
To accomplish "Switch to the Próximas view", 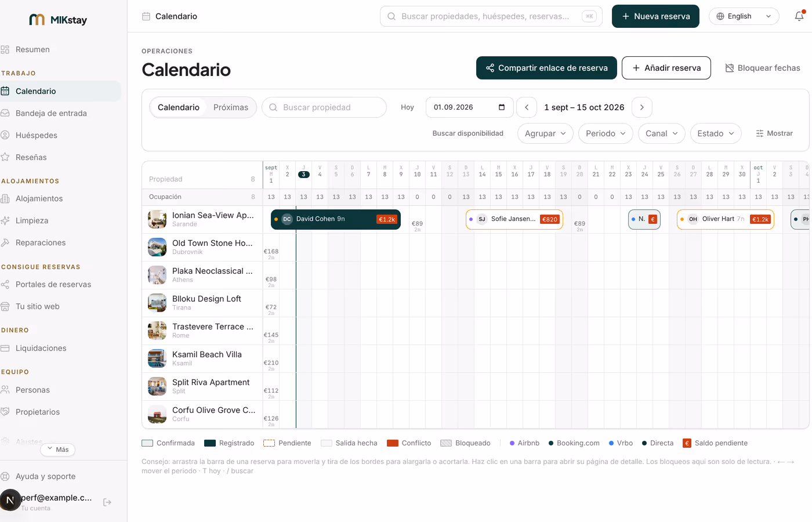I will 231,107.
